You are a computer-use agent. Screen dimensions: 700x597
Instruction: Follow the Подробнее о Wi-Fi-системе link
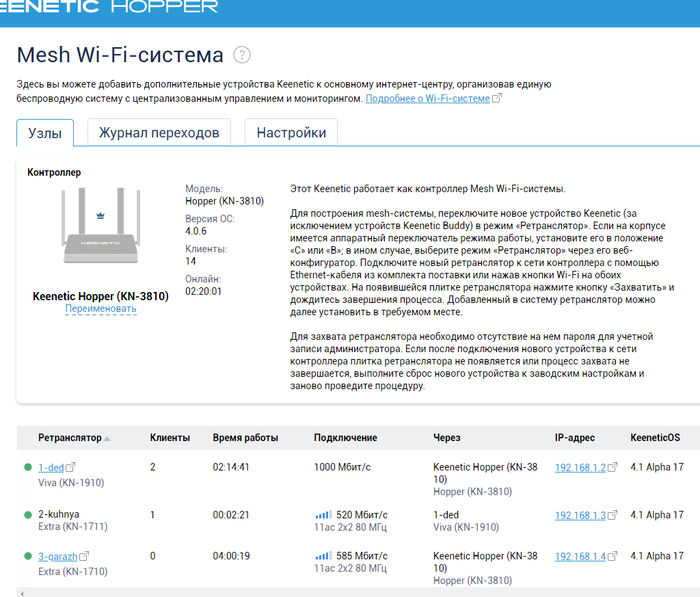pos(428,98)
